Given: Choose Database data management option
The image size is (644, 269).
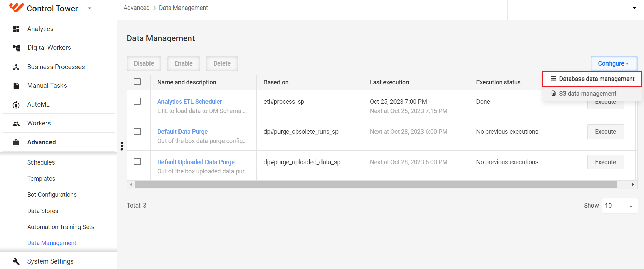Looking at the screenshot, I should coord(592,79).
